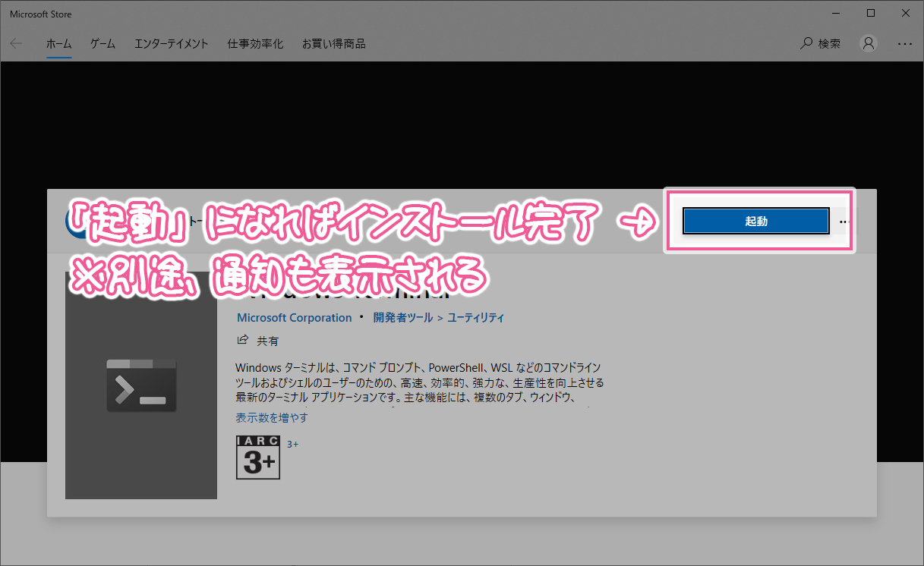
Task: Click the 共有 share icon
Action: (x=244, y=341)
